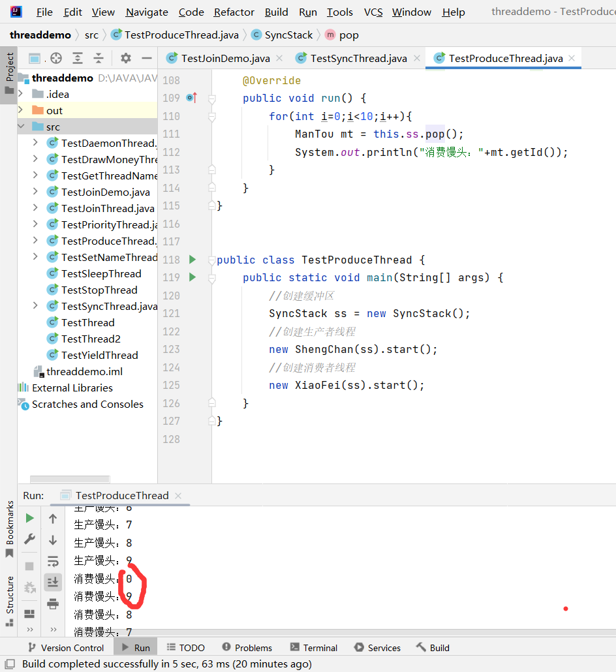Close the TestProduceThread run tab

point(178,495)
